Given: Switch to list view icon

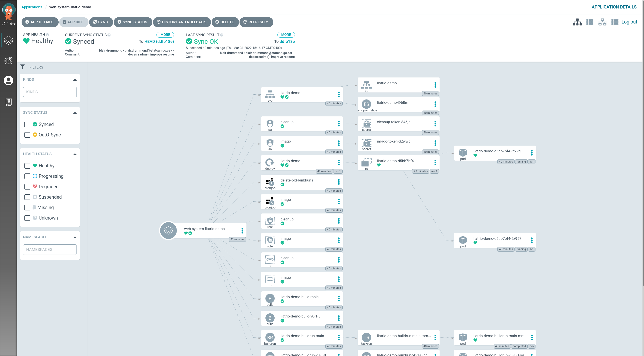Looking at the screenshot, I should click(x=615, y=22).
